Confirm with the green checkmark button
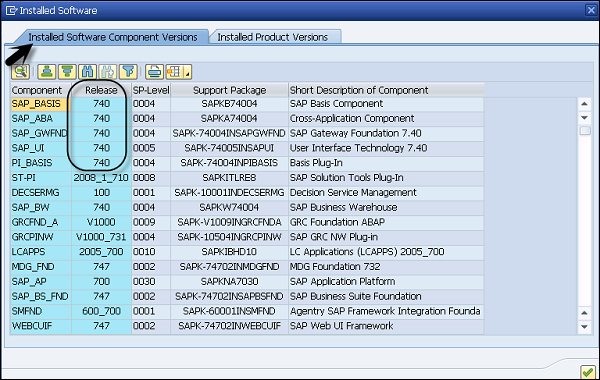600x380 pixels. (x=588, y=372)
